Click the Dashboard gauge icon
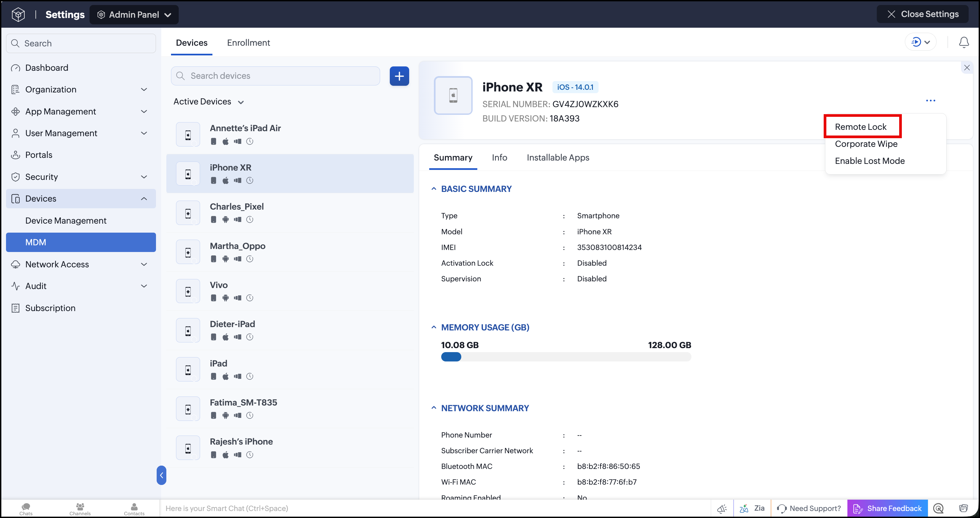This screenshot has width=980, height=518. (x=16, y=68)
